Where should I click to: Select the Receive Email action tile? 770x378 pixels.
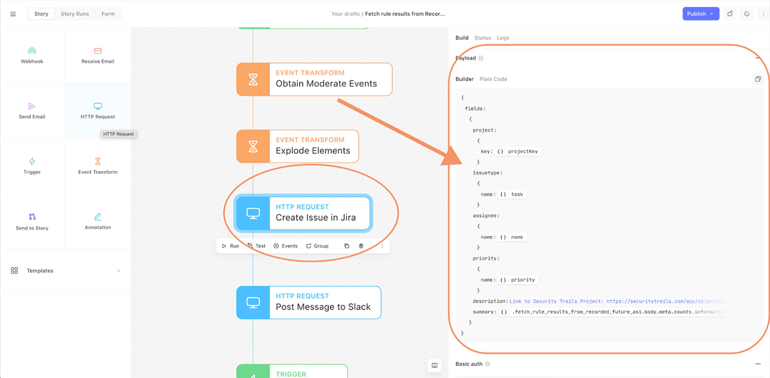pyautogui.click(x=98, y=55)
